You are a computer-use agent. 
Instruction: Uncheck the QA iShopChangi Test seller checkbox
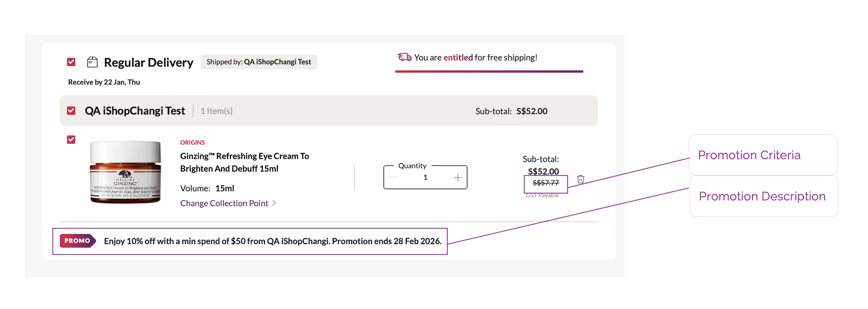tap(71, 111)
